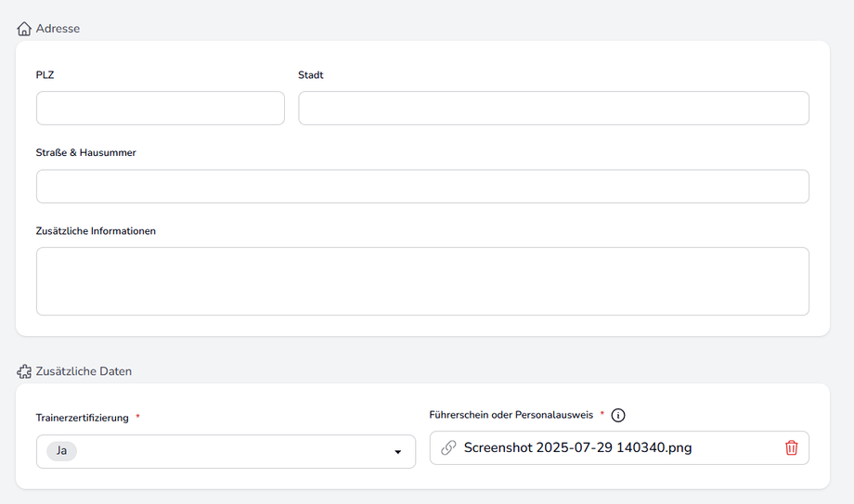The width and height of the screenshot is (854, 504).
Task: Delete the uploaded file with the red trash icon
Action: pos(791,447)
